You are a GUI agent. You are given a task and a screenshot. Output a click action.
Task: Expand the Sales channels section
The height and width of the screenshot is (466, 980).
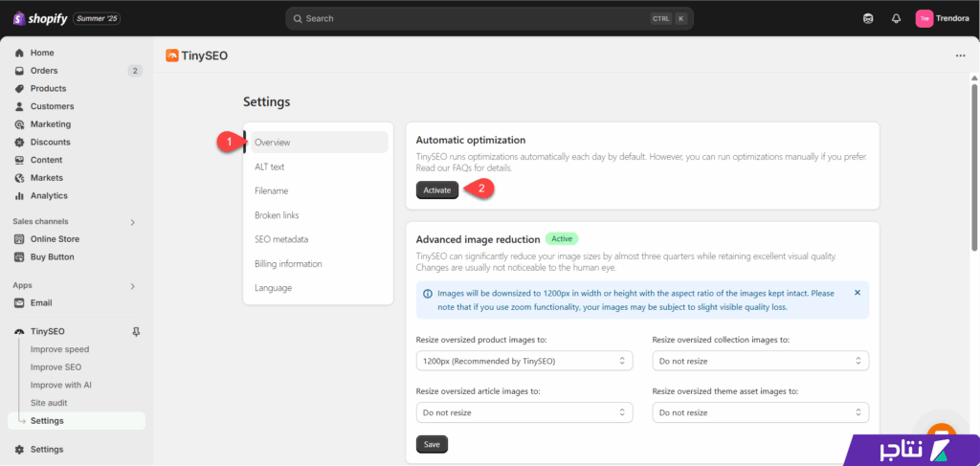click(x=132, y=222)
